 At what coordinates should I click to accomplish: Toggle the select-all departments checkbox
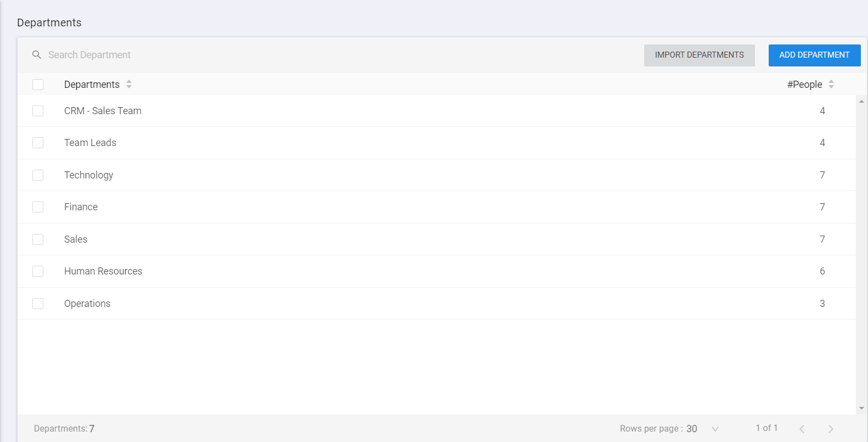[x=38, y=85]
